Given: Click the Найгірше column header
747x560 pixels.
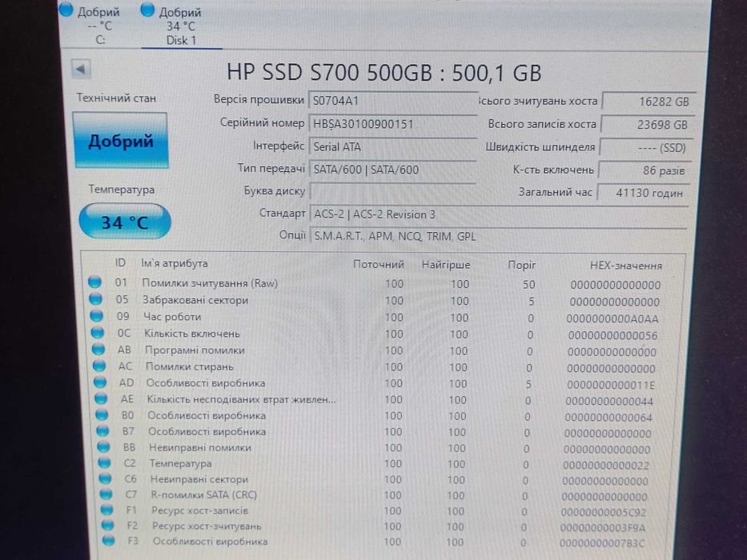Looking at the screenshot, I should (446, 265).
